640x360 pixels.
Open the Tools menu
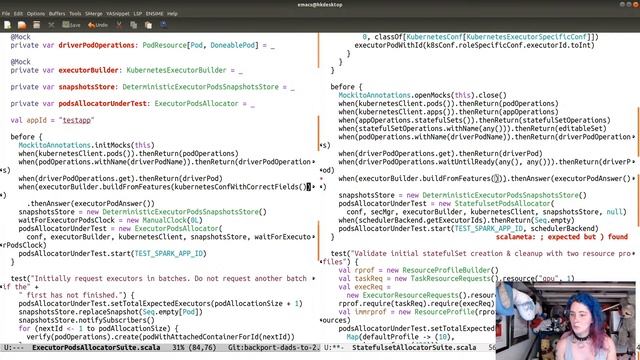coord(75,13)
